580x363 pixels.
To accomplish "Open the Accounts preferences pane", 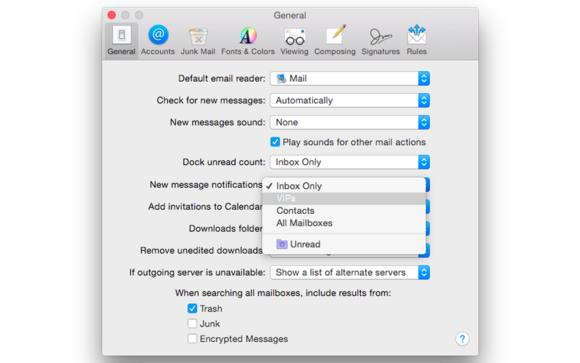I will (158, 40).
